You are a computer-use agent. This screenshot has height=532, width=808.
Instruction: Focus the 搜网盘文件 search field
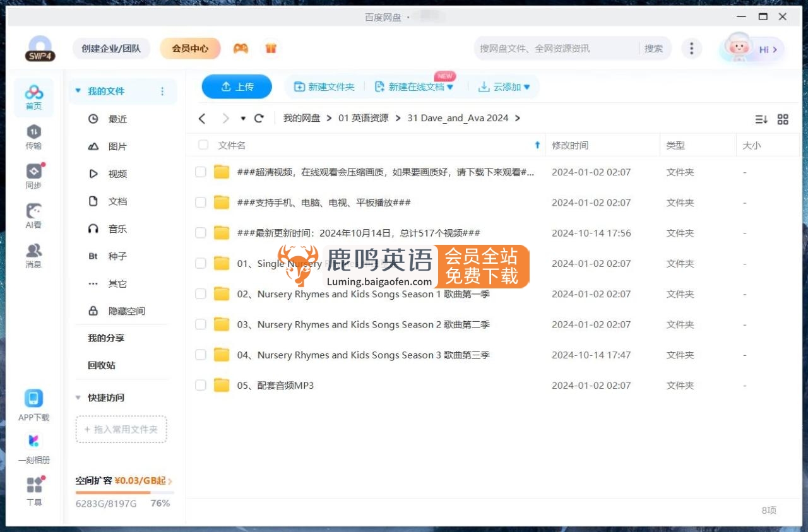(x=555, y=49)
